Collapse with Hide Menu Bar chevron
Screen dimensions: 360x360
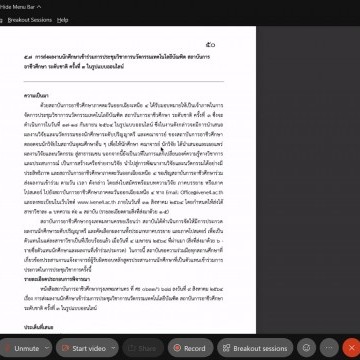(x=39, y=6)
